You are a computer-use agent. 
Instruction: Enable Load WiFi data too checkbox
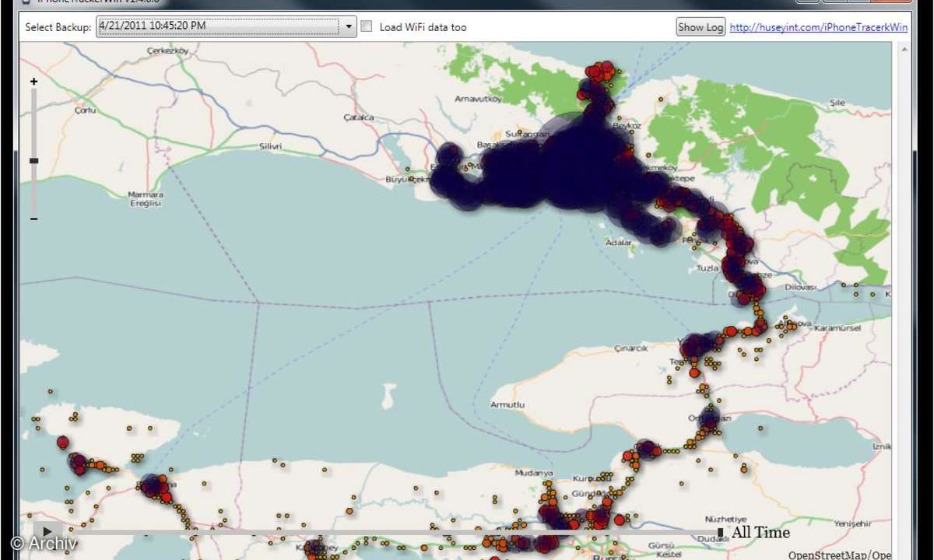click(x=367, y=26)
